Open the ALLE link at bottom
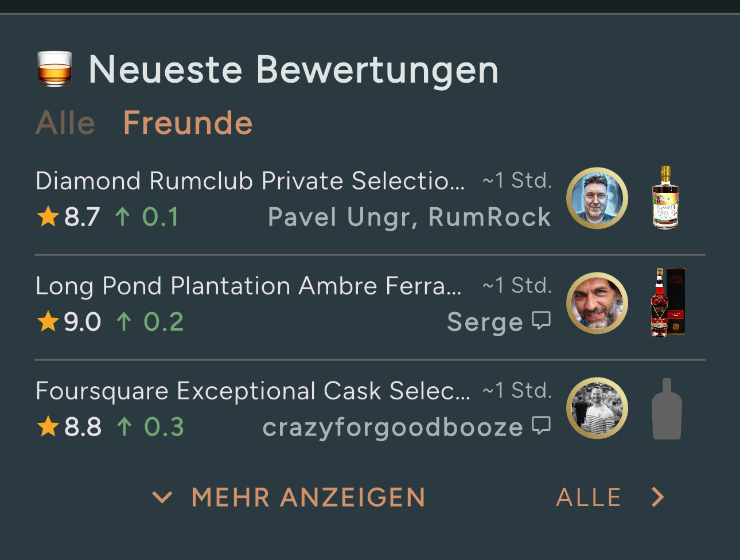This screenshot has height=560, width=740. coord(589,497)
